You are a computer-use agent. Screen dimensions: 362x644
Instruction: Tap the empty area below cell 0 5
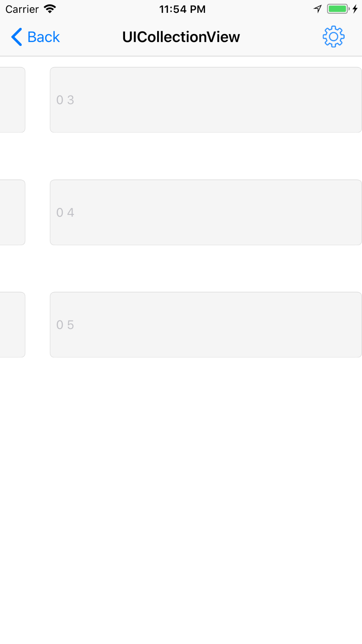[x=181, y=499]
